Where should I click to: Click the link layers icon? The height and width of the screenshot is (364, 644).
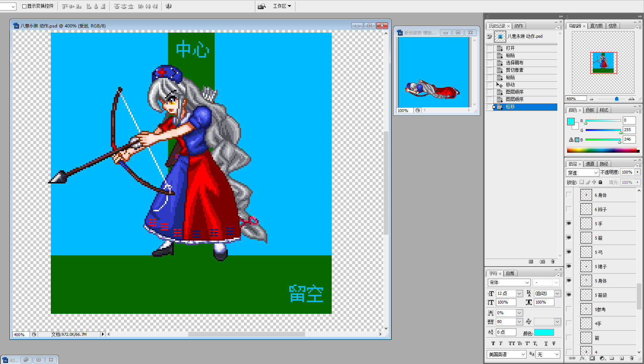572,358
